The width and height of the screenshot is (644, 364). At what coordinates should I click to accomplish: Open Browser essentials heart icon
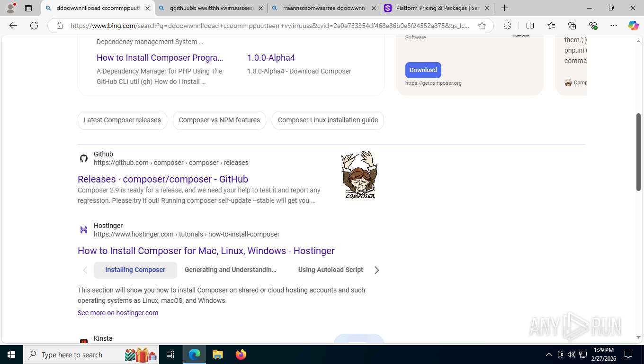click(x=593, y=26)
